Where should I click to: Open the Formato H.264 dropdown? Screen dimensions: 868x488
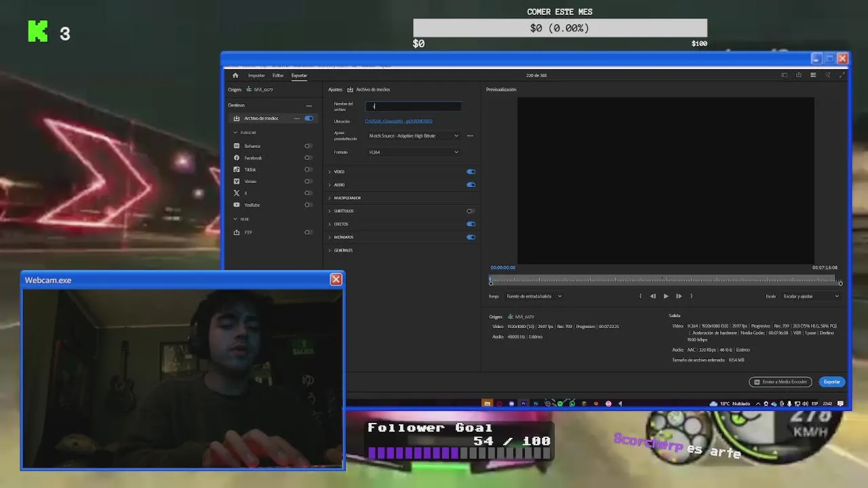pos(414,152)
